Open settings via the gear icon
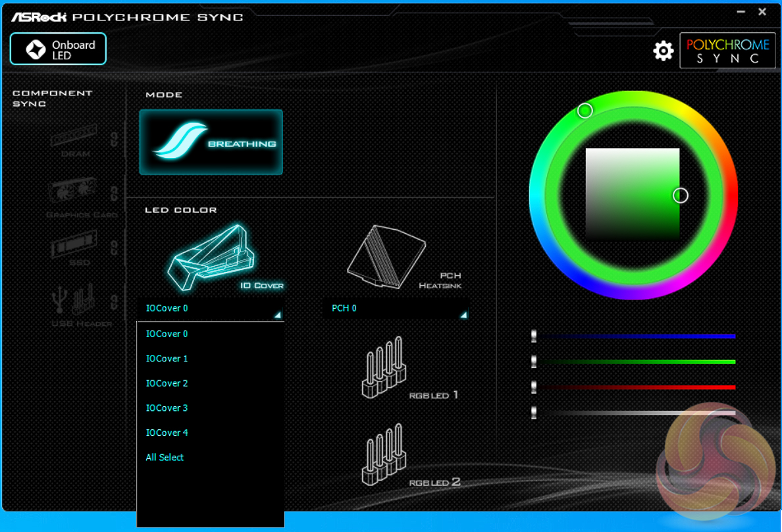Viewport: 782px width, 532px height. point(664,51)
